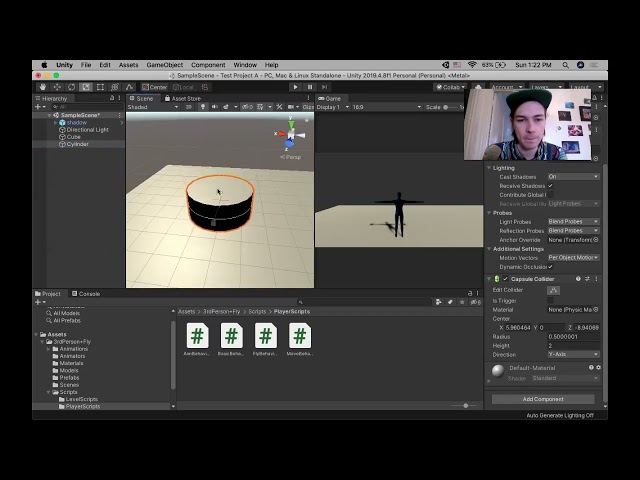
Task: Toggle Center pivot mode button
Action: 154,87
